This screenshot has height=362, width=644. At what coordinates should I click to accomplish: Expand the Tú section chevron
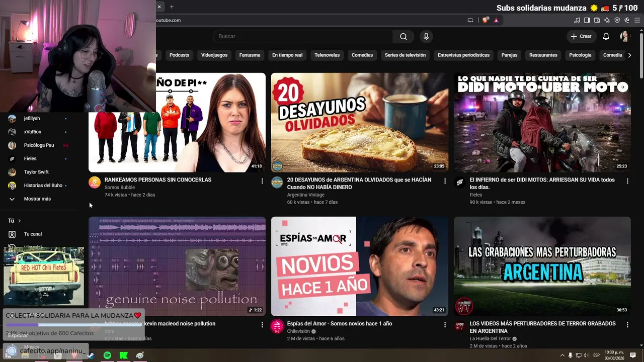(x=20, y=221)
